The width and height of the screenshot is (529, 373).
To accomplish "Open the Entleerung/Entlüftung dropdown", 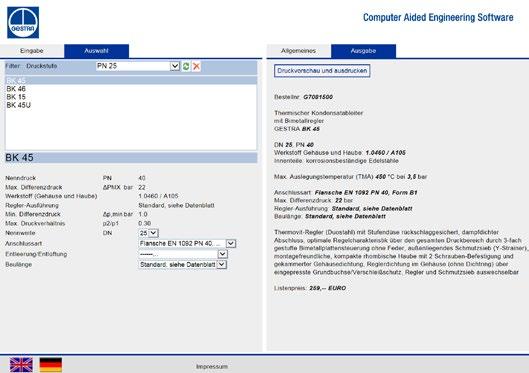I will click(x=223, y=254).
